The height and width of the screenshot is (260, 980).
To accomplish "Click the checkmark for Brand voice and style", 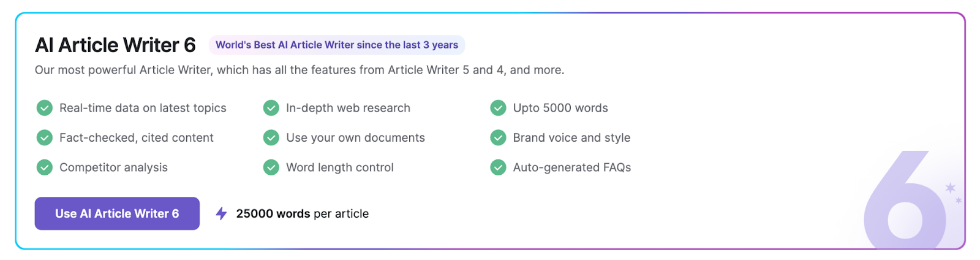I will pyautogui.click(x=498, y=138).
